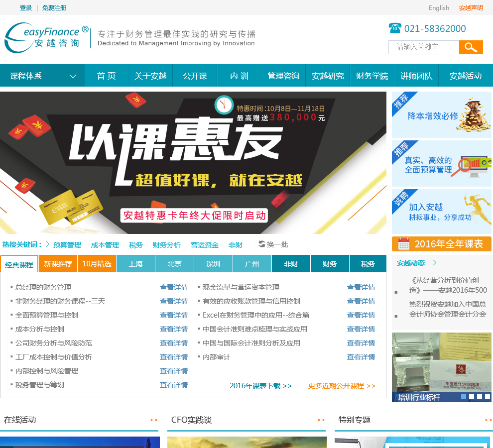Image resolution: width=493 pixels, height=448 pixels.
Task: Open the 2016年全年课表 button
Action: (x=441, y=243)
